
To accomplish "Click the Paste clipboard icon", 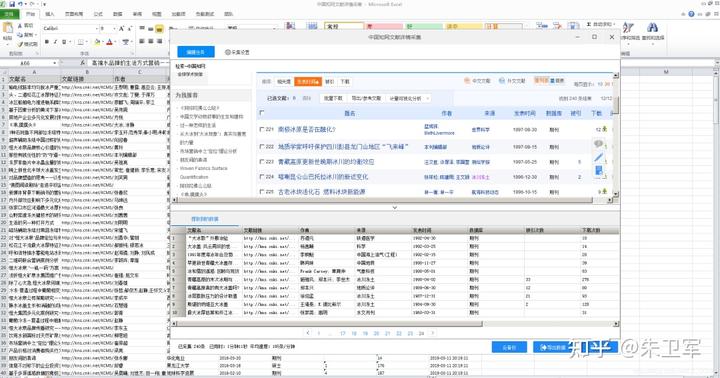I will [8, 31].
